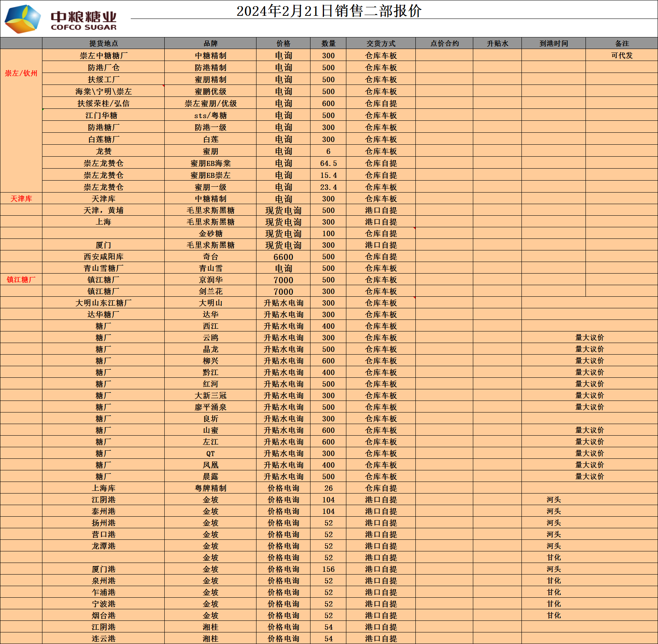Select the 点价合约 header cell

click(x=444, y=44)
